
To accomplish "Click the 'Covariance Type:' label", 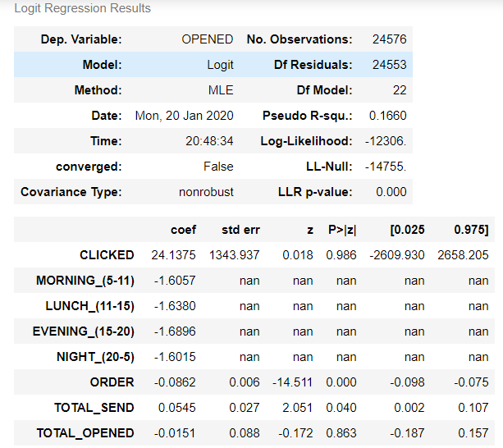I will tap(71, 192).
